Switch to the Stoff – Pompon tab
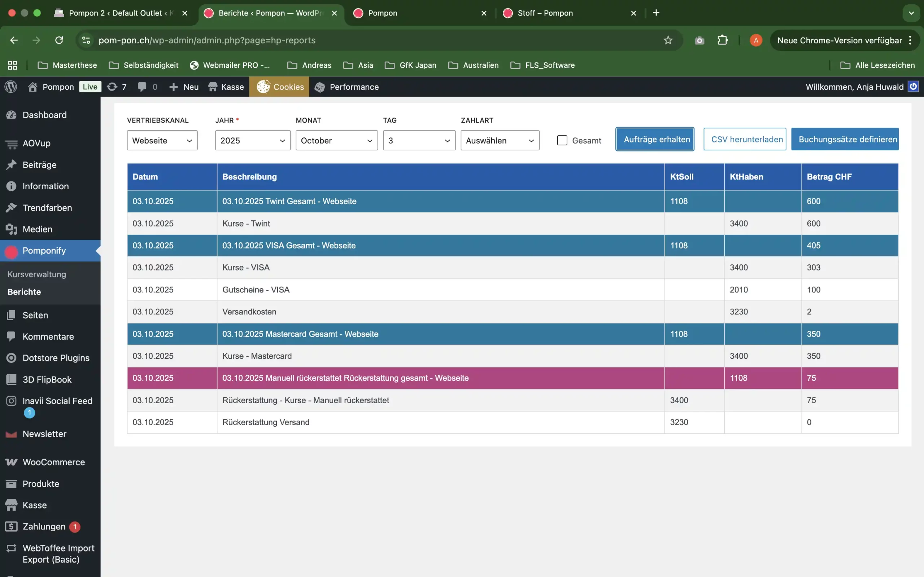The image size is (924, 577). [545, 13]
